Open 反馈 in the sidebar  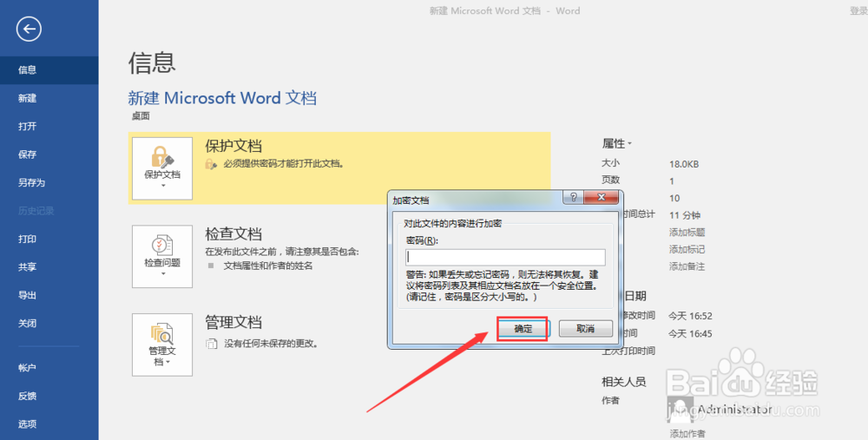(49, 396)
